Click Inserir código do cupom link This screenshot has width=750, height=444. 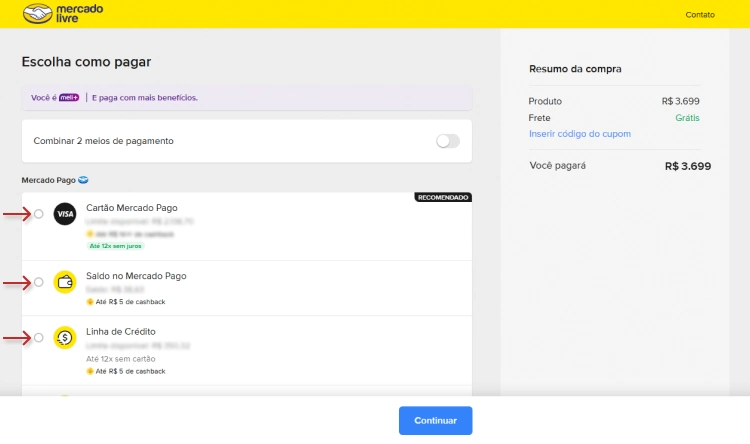click(580, 134)
